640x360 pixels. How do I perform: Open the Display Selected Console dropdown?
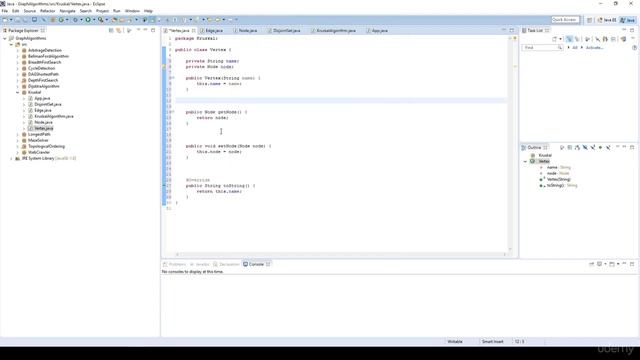605,264
